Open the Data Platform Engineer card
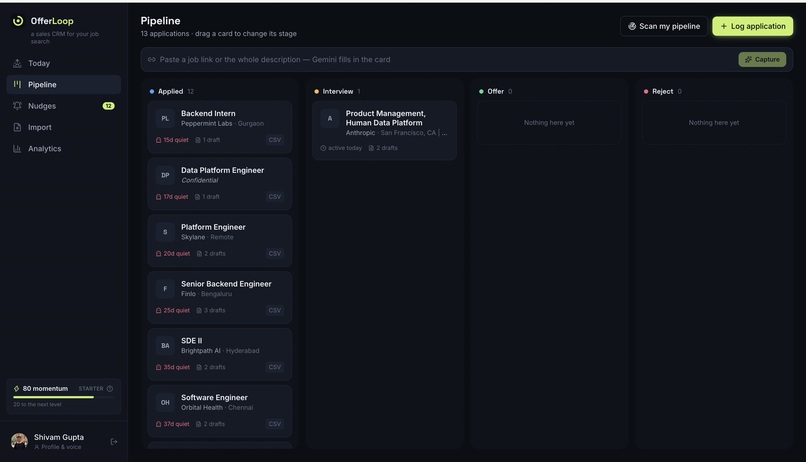806x462 pixels. click(220, 183)
